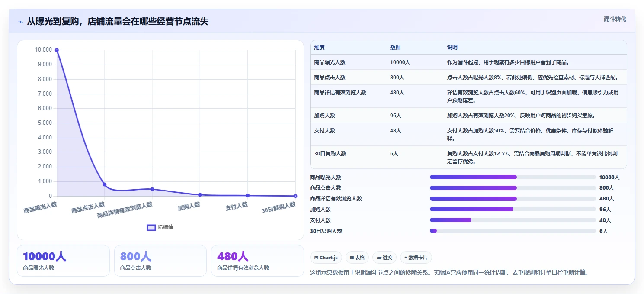Click the 数据 column header
Screen dimensions: 644x294
[x=395, y=47]
